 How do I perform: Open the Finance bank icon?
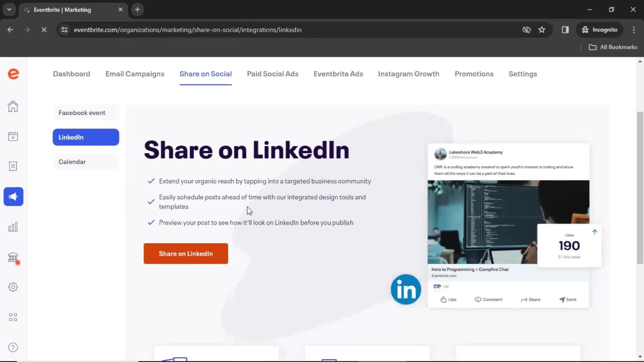(x=13, y=257)
